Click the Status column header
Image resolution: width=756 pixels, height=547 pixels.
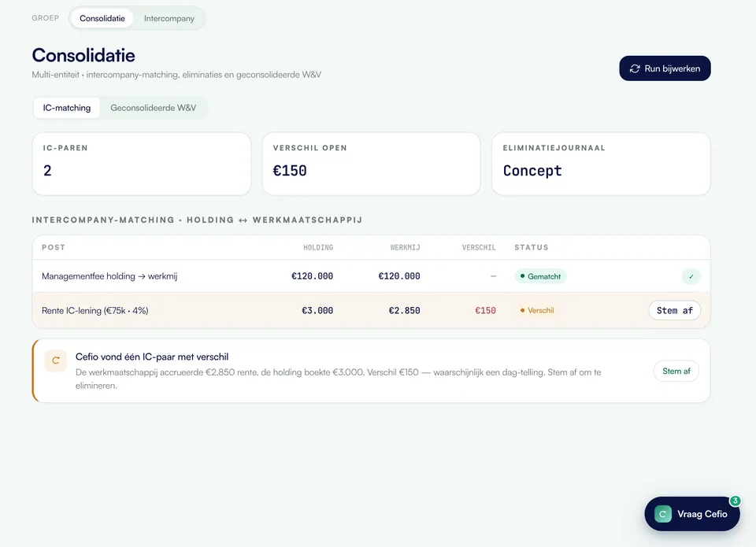coord(532,247)
